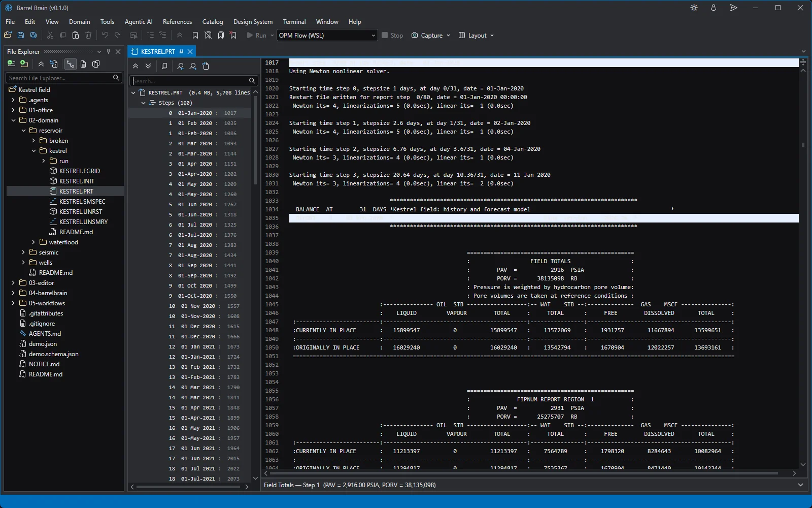Click the Save icon in the toolbar

(x=21, y=35)
